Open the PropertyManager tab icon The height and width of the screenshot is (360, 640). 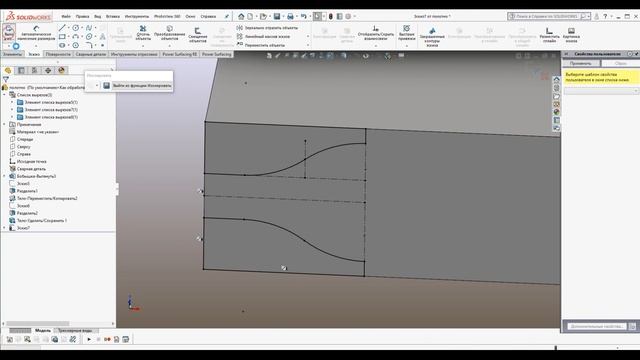click(x=21, y=70)
